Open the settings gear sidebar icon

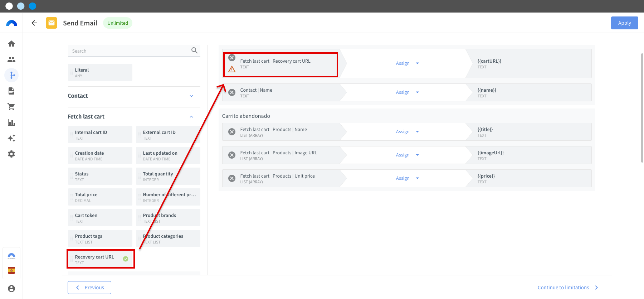[11, 154]
